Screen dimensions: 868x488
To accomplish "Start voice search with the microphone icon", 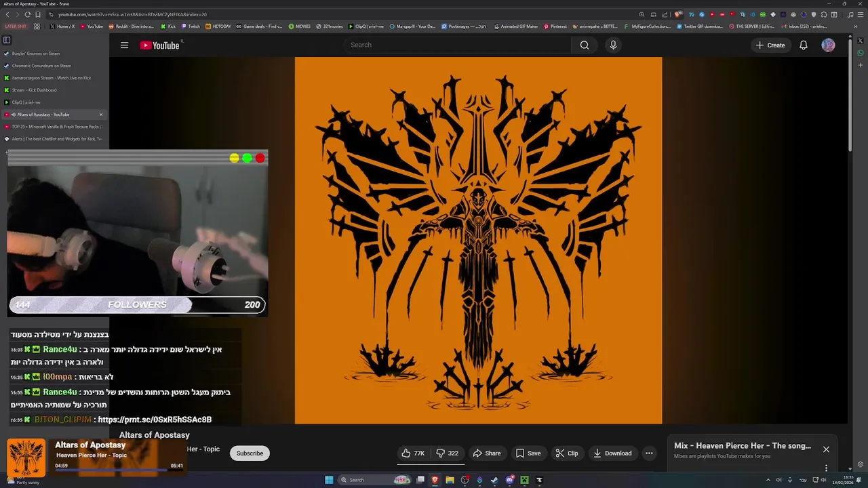I will pyautogui.click(x=613, y=45).
